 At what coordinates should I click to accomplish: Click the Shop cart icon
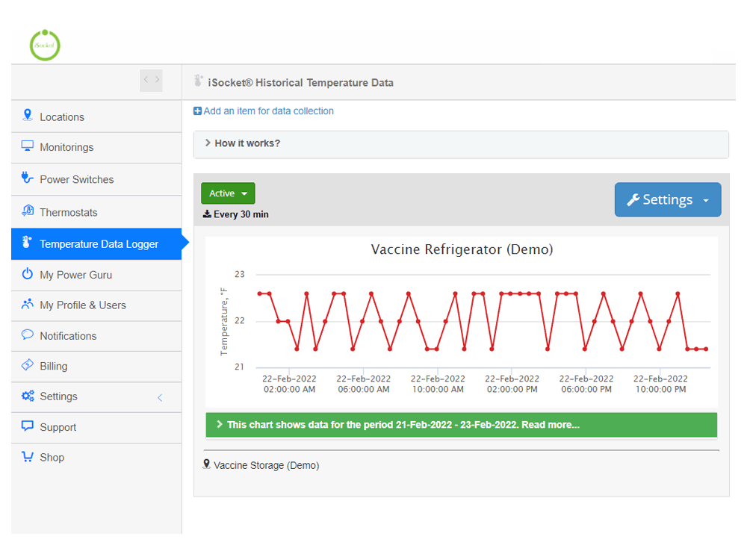[x=28, y=457]
